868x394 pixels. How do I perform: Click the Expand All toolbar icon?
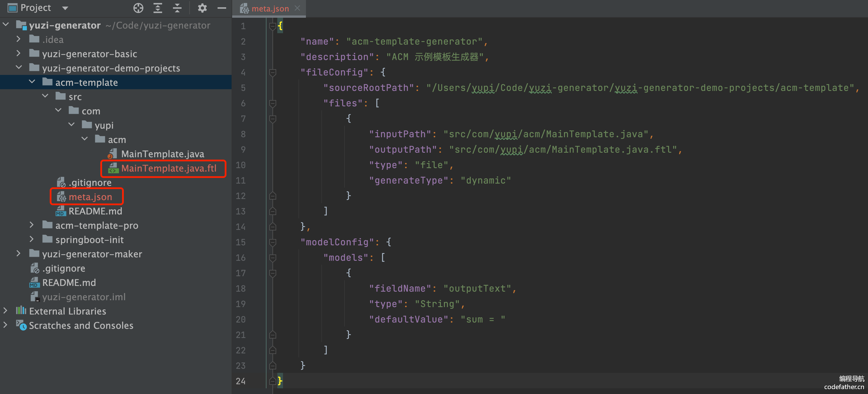pos(158,8)
